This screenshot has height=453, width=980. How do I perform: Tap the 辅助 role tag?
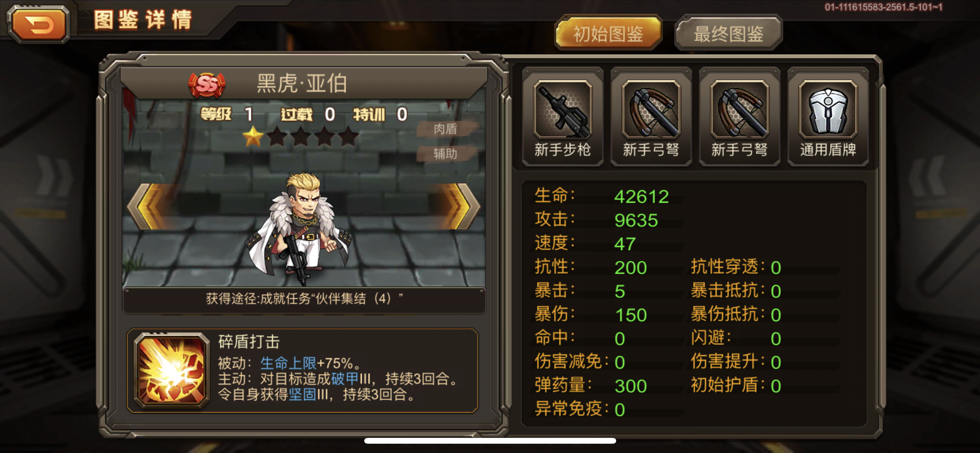tap(445, 154)
